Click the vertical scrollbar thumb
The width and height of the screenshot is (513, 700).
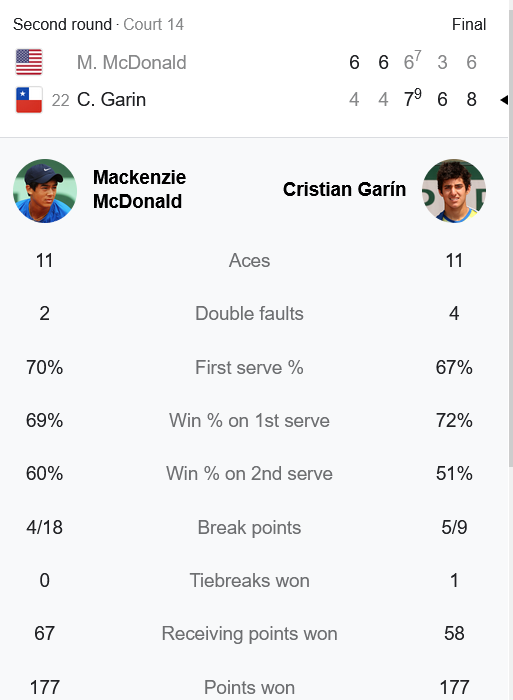pyautogui.click(x=511, y=237)
